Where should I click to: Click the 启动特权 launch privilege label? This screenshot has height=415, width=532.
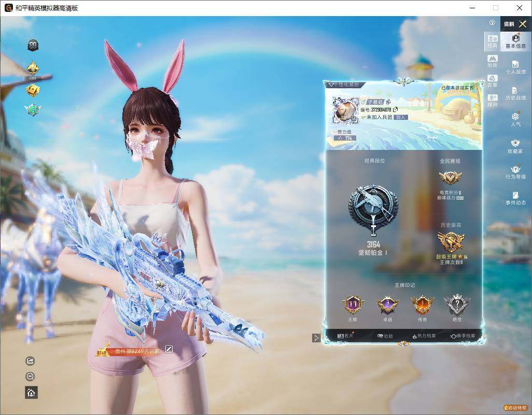coord(515,408)
